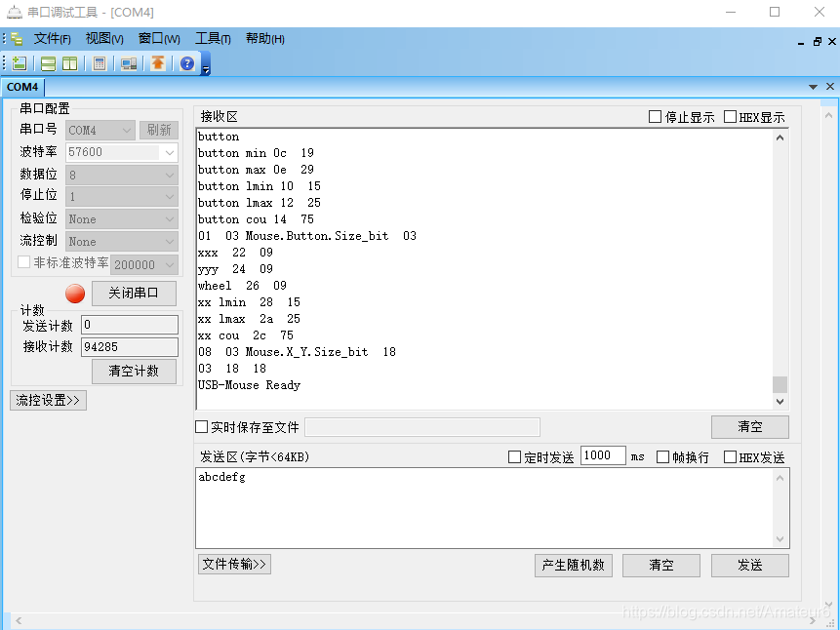Clear the receive area with 清空

[750, 427]
